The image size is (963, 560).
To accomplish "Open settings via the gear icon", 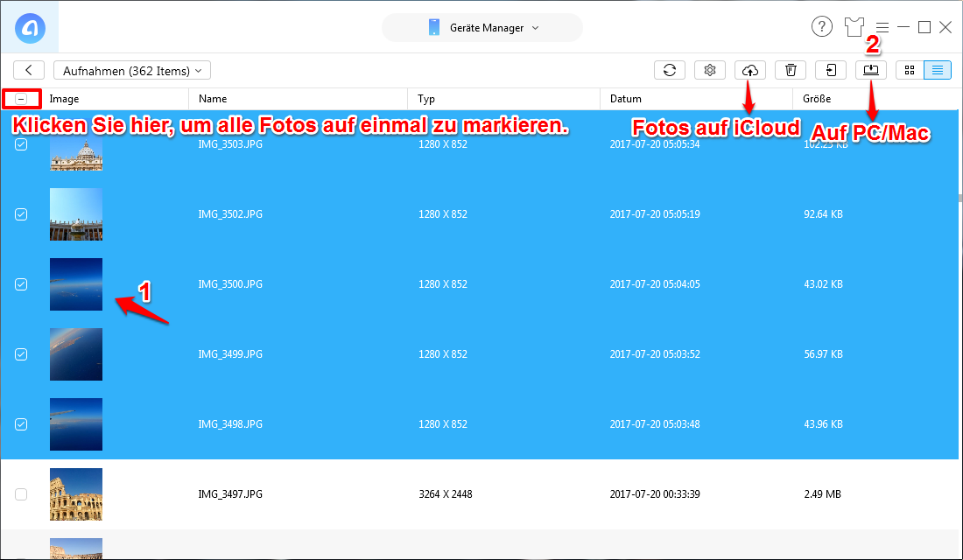I will [x=709, y=70].
